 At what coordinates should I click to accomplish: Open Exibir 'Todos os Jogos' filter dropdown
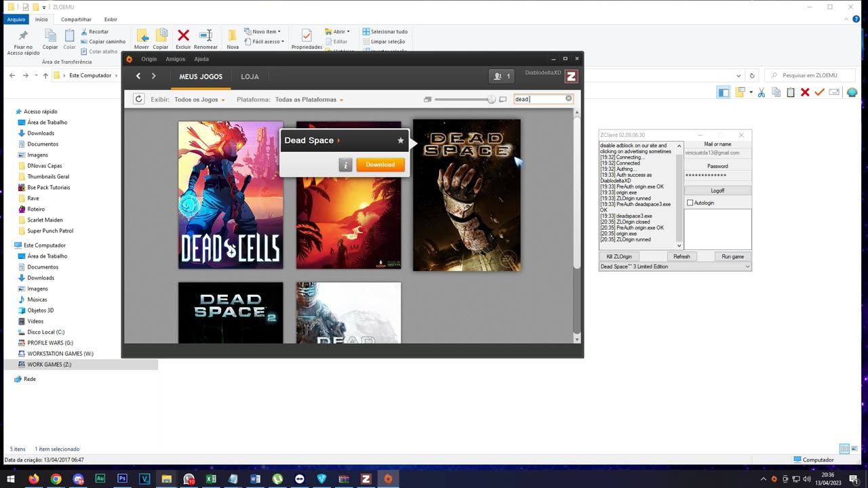click(x=199, y=100)
